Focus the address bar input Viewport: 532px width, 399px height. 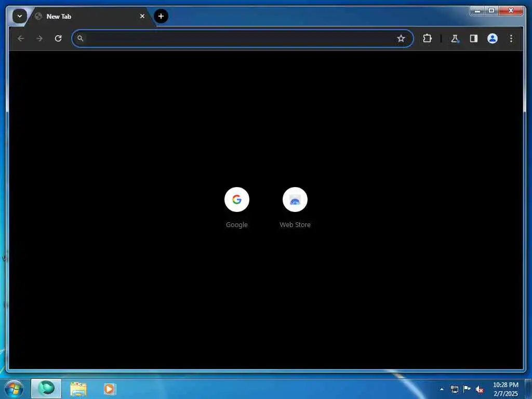coord(243,38)
